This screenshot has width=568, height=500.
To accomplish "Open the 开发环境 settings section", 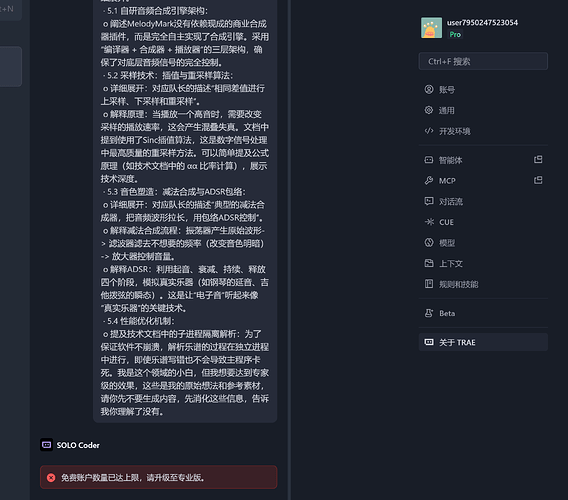I will pos(483,131).
